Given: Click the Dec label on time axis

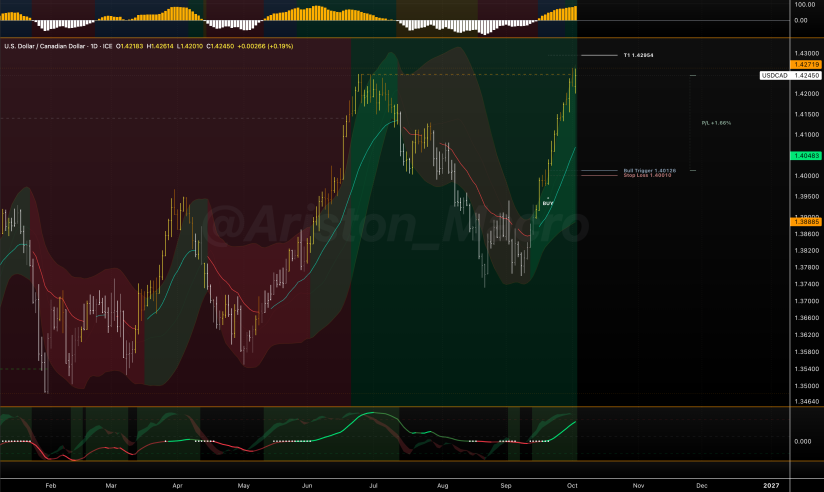Looking at the screenshot, I should tap(702, 486).
